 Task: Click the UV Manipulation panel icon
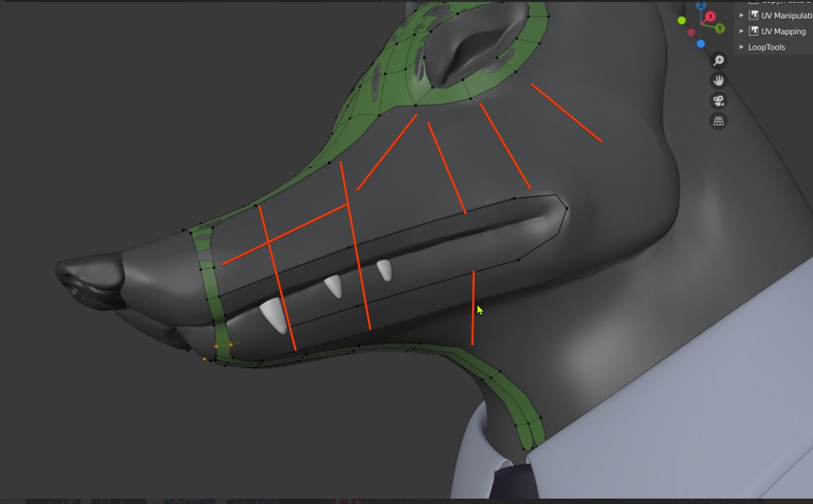pyautogui.click(x=753, y=15)
